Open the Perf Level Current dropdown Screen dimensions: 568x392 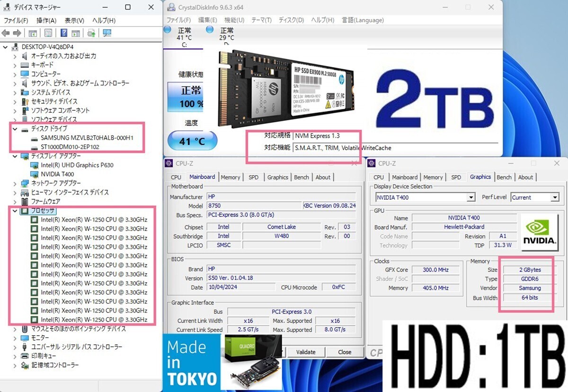coord(555,197)
